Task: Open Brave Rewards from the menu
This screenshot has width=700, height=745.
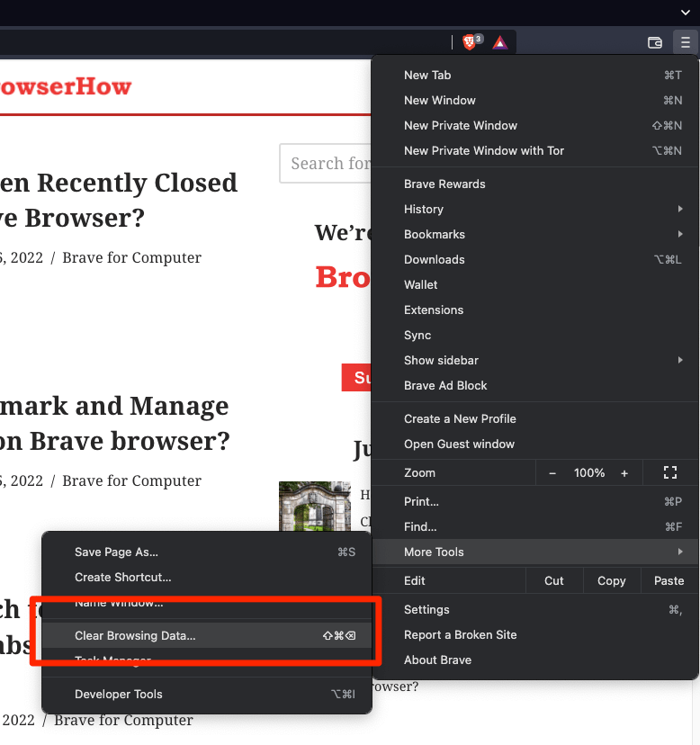Action: tap(534, 184)
